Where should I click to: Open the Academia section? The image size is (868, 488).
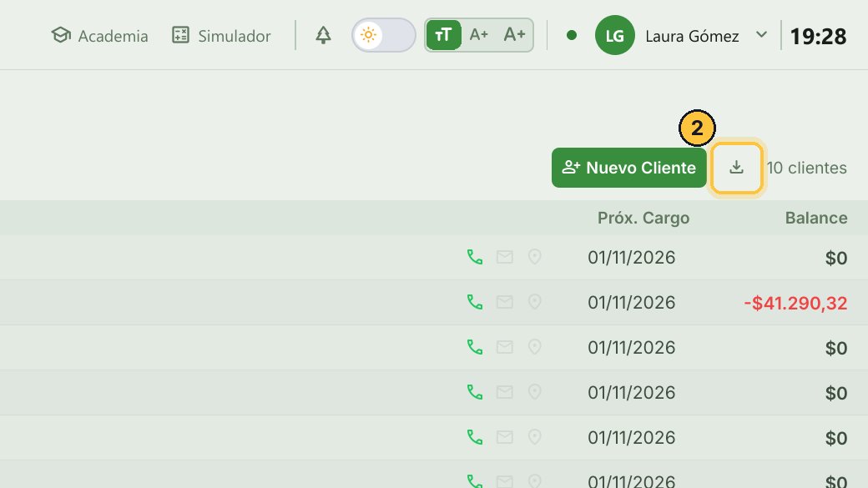click(99, 35)
